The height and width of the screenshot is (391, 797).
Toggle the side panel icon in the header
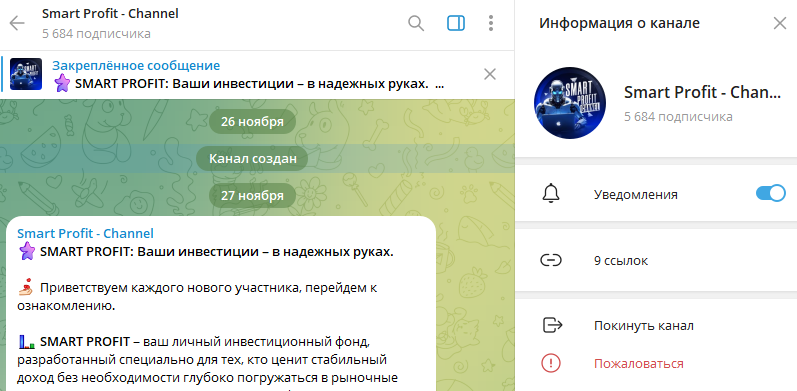455,23
